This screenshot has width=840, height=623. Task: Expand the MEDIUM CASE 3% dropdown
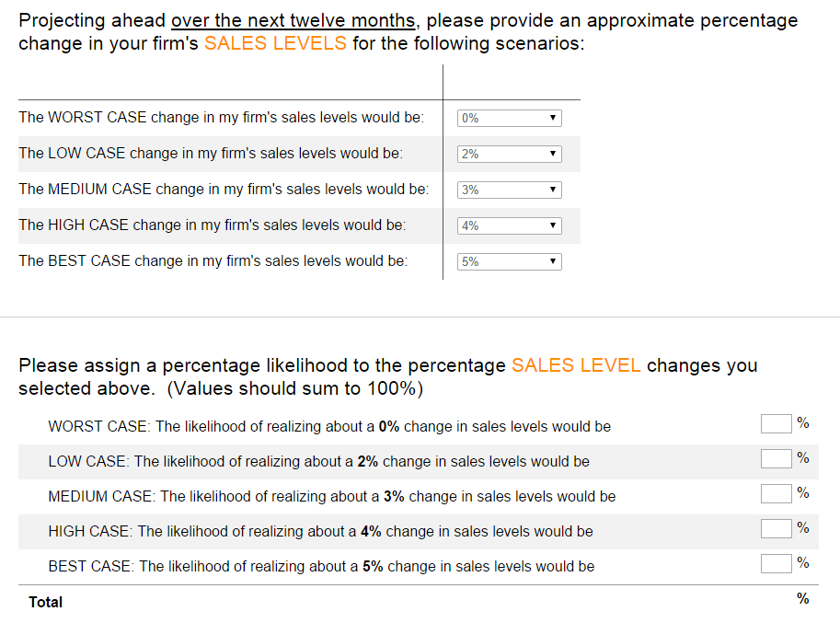coord(509,190)
